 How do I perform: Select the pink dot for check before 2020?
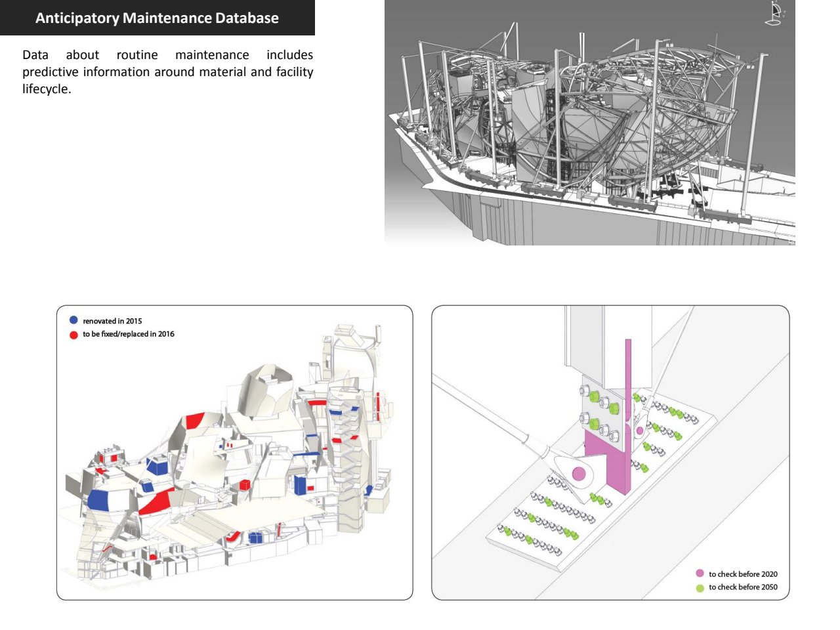click(x=700, y=574)
